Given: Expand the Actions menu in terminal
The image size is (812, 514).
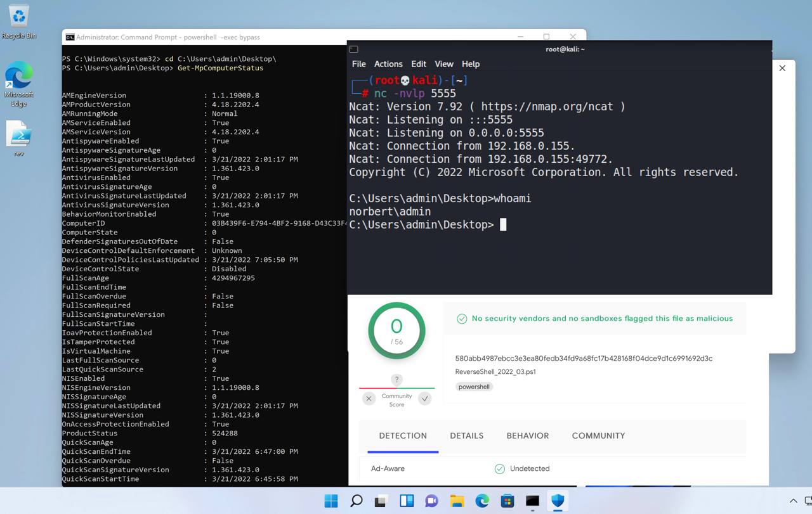Looking at the screenshot, I should pos(388,64).
